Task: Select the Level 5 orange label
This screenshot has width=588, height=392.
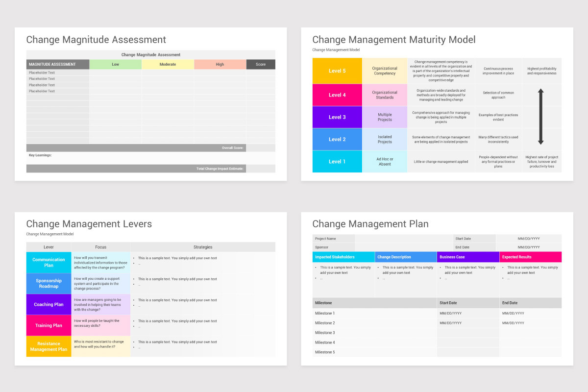Action: click(x=337, y=71)
